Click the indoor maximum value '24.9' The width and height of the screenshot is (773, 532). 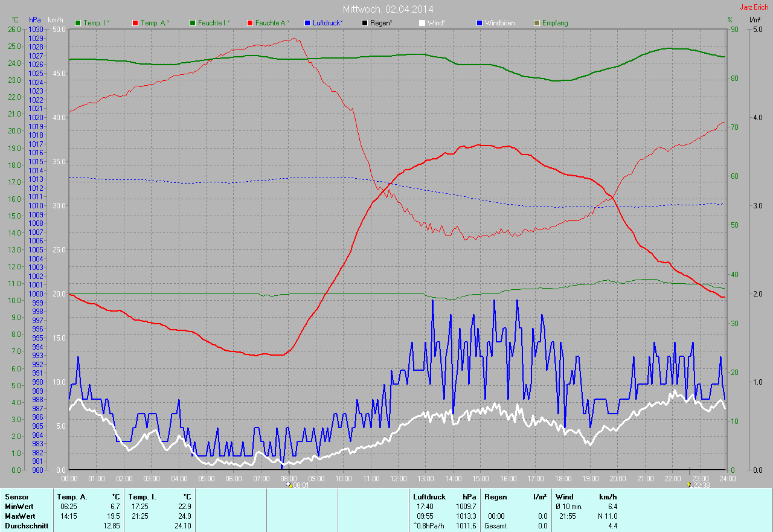184,516
